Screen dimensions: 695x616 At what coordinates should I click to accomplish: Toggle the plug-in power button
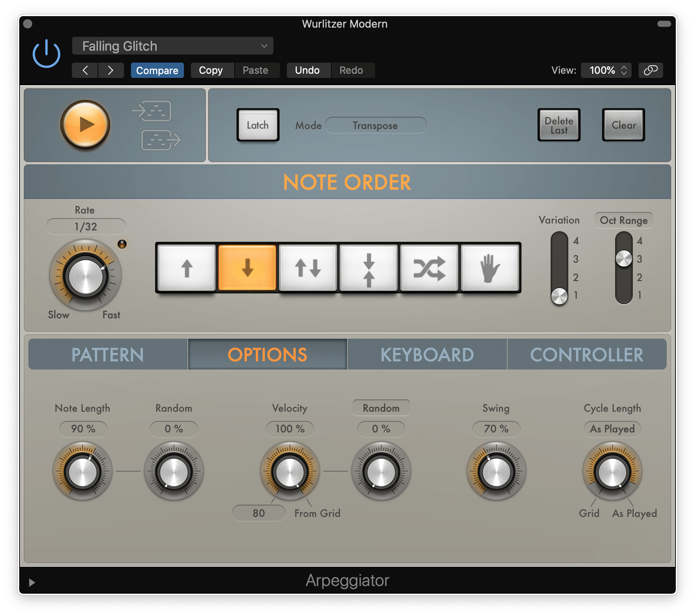click(x=46, y=54)
